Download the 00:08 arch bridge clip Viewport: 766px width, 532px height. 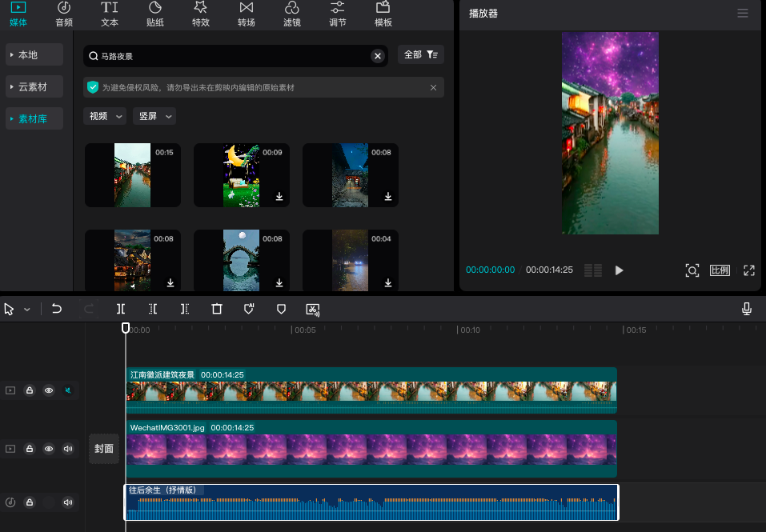click(x=279, y=282)
